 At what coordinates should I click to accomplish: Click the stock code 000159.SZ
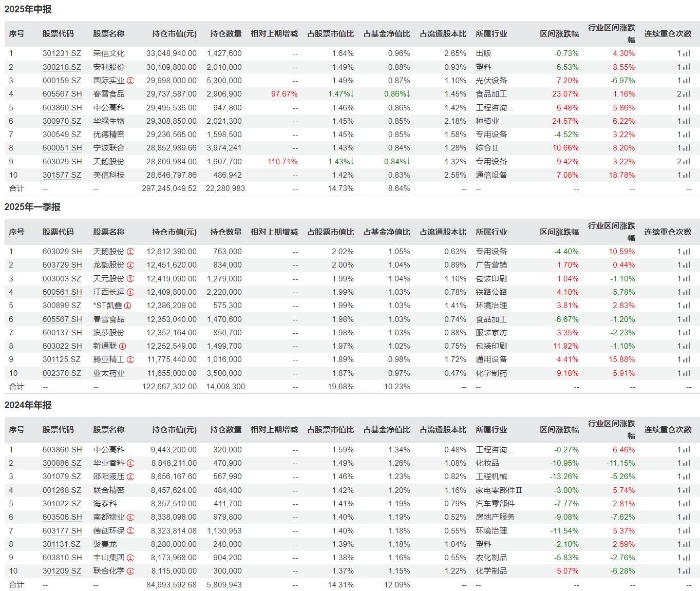pyautogui.click(x=62, y=81)
